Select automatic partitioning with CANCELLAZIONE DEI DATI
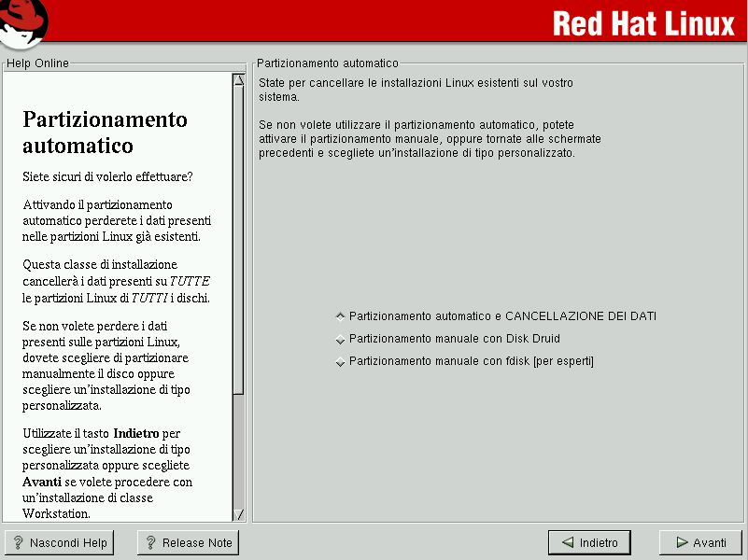Image resolution: width=748 pixels, height=560 pixels. tap(341, 316)
